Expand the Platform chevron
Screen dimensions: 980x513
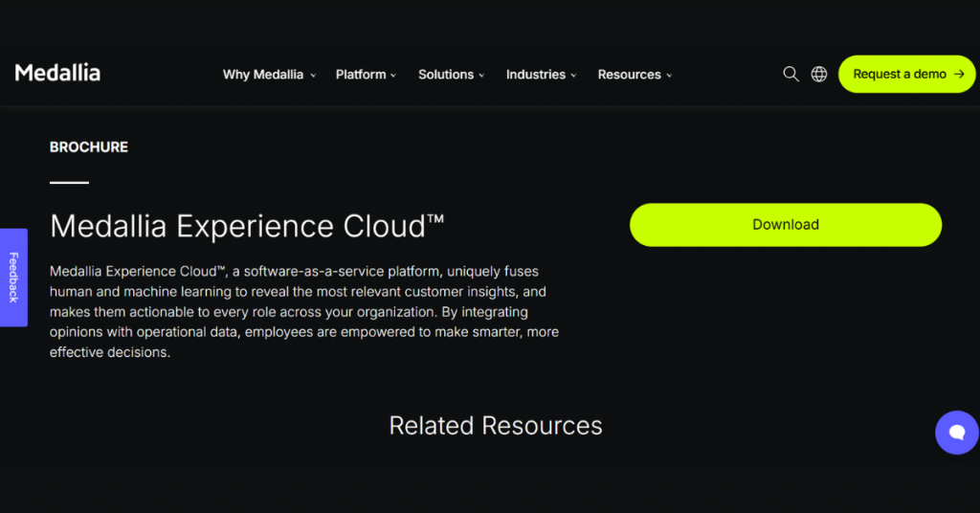click(x=393, y=76)
